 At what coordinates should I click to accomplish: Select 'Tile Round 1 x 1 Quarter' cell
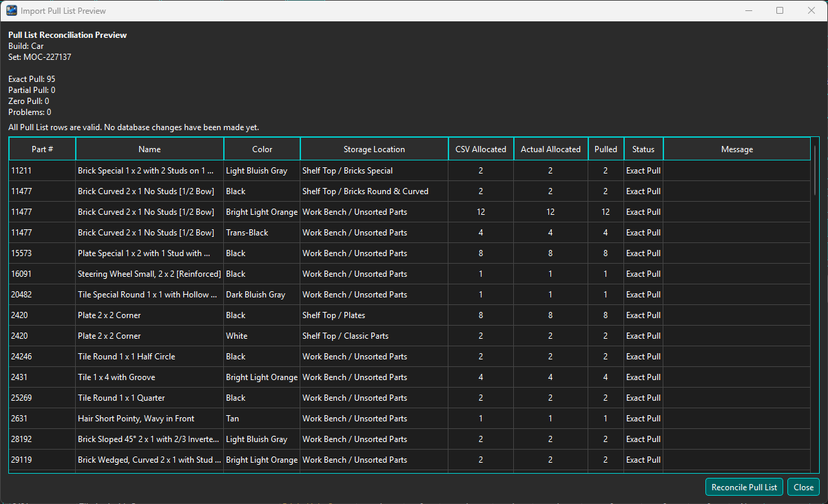point(149,398)
